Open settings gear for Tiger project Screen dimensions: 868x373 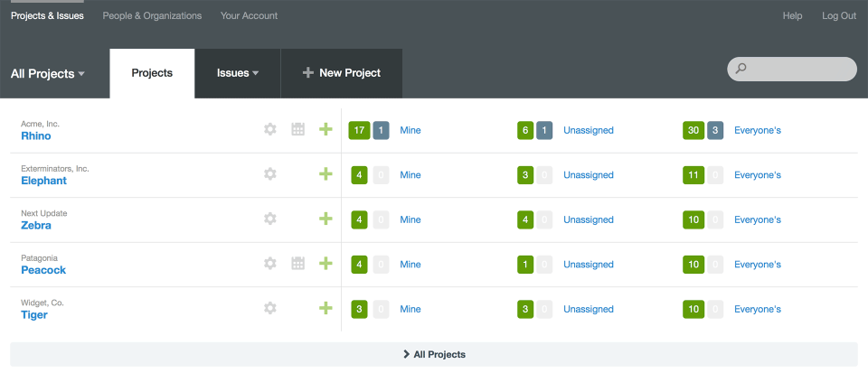click(x=269, y=308)
